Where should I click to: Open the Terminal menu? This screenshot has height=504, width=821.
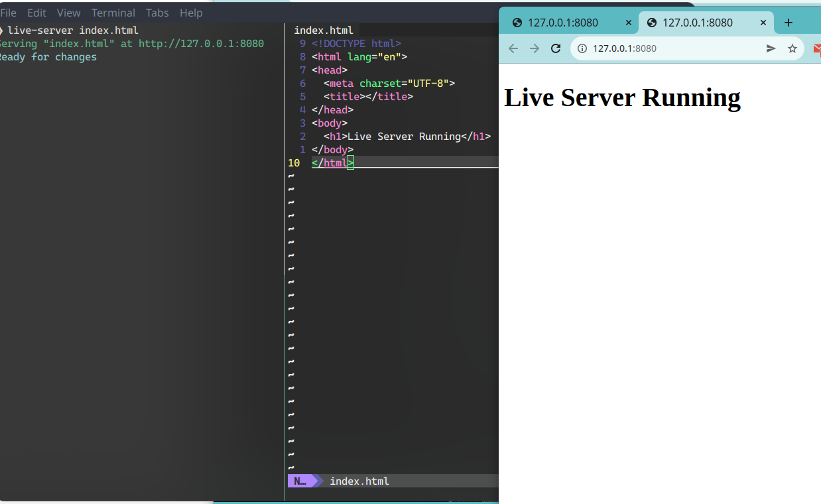point(113,13)
